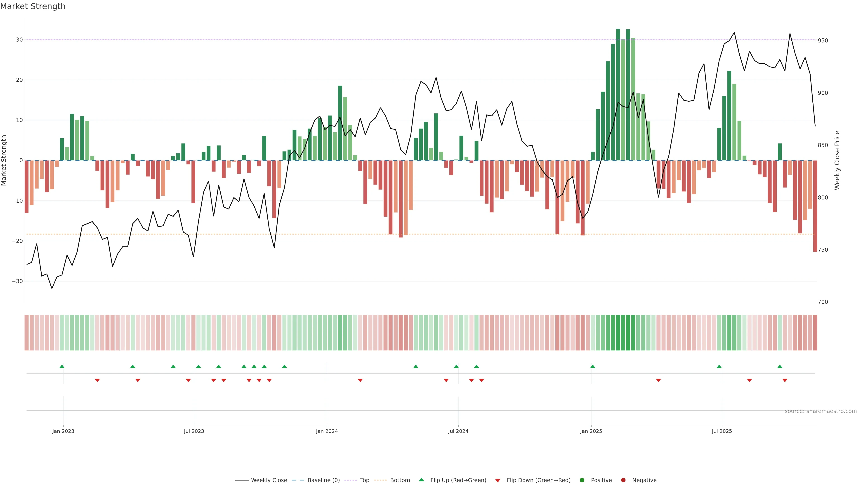The height and width of the screenshot is (488, 868).
Task: Click the first flip-up triangle near Jan 2023
Action: (x=62, y=366)
